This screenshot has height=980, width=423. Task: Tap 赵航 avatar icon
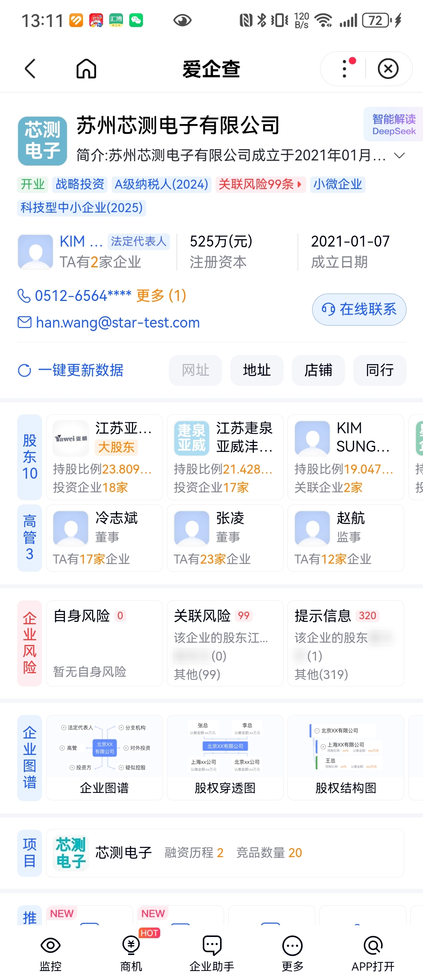(313, 528)
